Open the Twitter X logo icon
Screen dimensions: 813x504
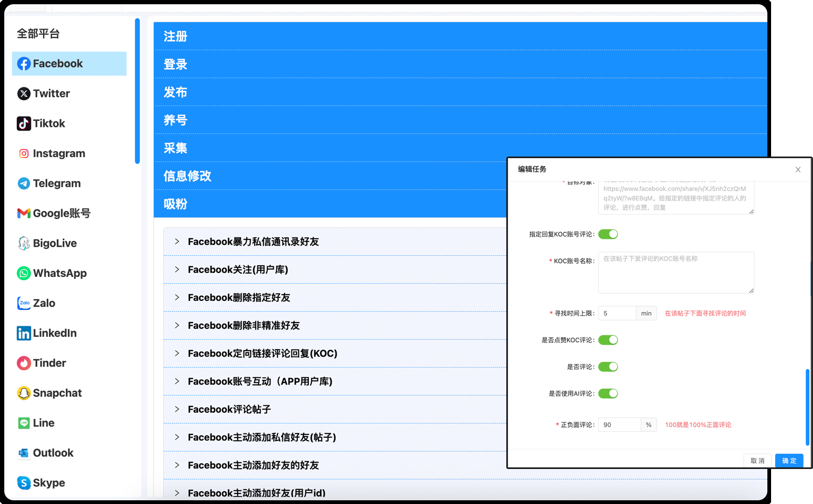[x=24, y=94]
